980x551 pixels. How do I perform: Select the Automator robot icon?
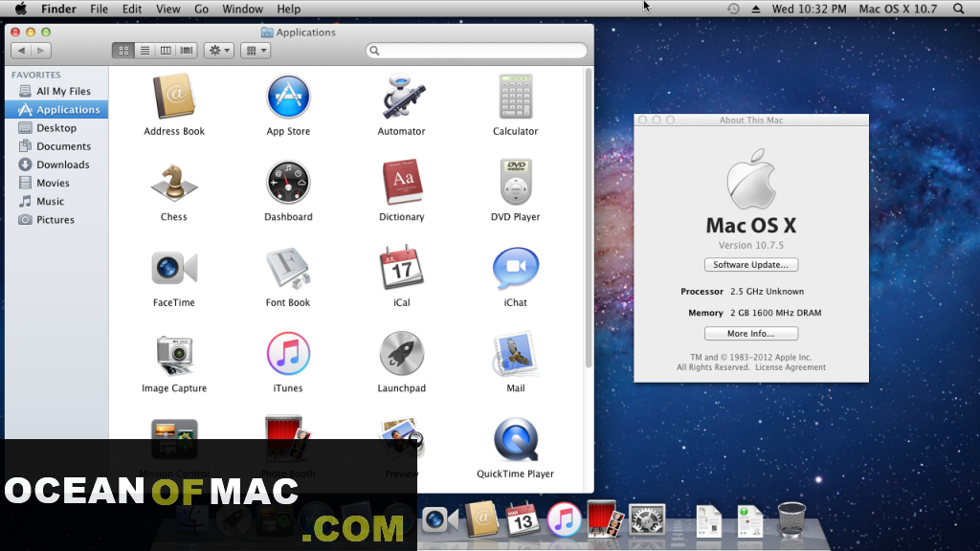coord(402,97)
